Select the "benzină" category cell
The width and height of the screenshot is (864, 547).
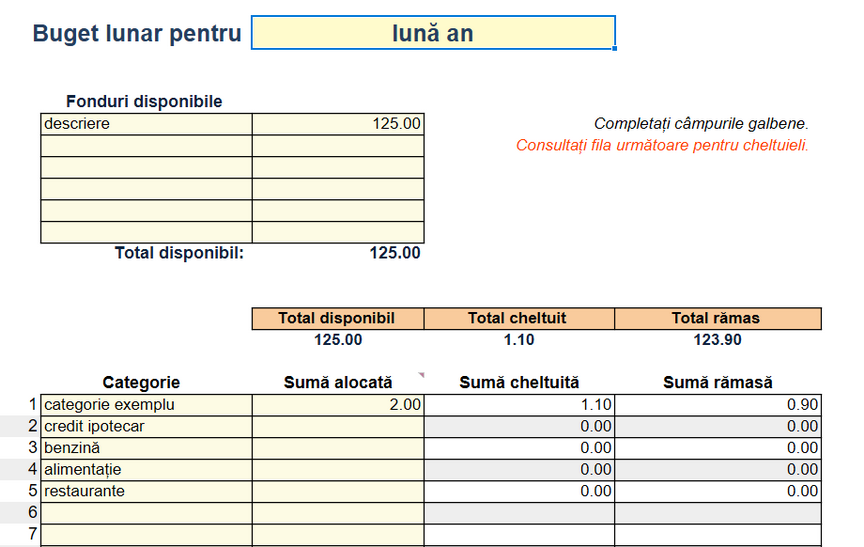(x=146, y=448)
